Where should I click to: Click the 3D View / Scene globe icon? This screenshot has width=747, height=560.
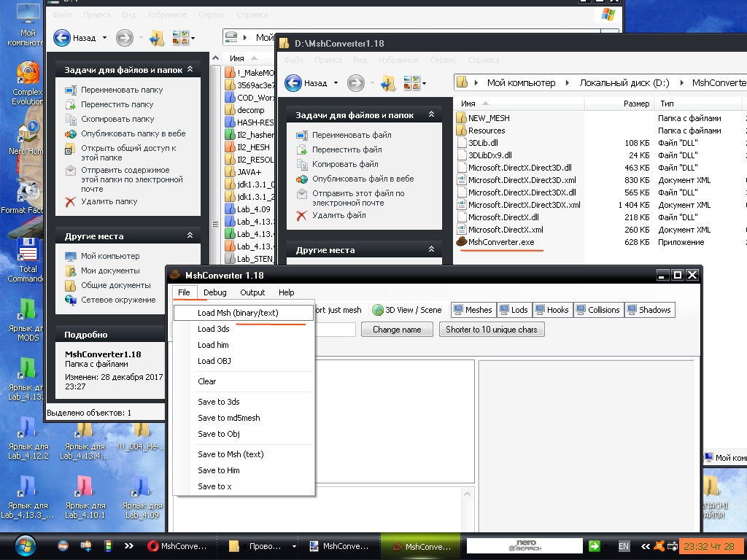378,310
